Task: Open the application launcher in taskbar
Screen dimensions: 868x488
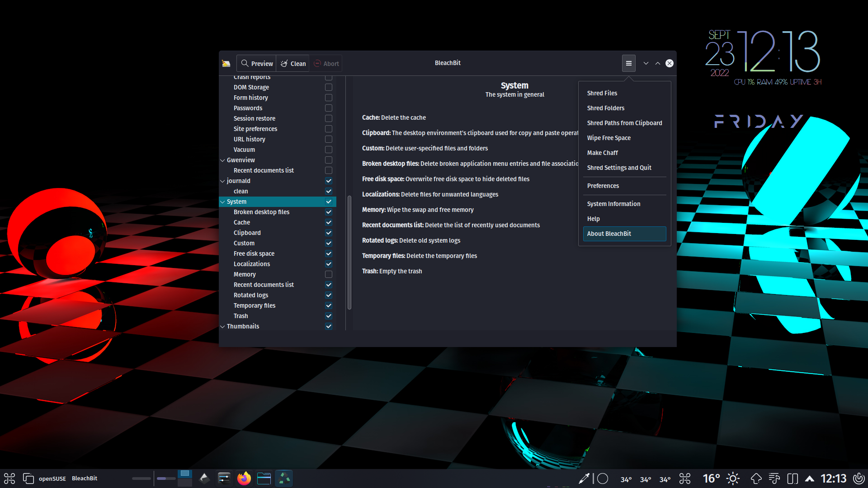Action: pos(9,479)
